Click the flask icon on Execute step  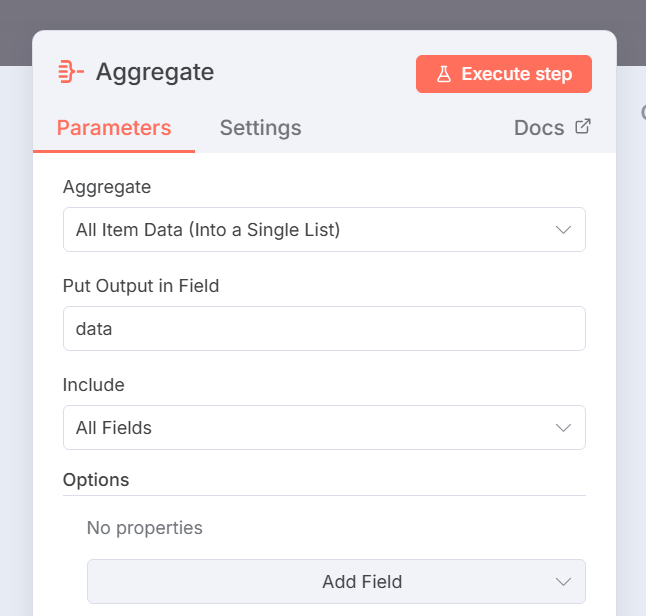point(444,74)
